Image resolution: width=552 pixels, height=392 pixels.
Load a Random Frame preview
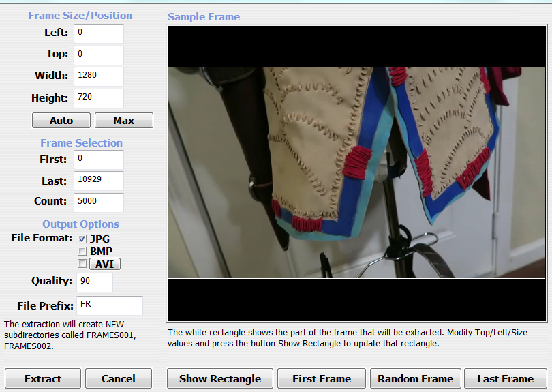click(415, 379)
